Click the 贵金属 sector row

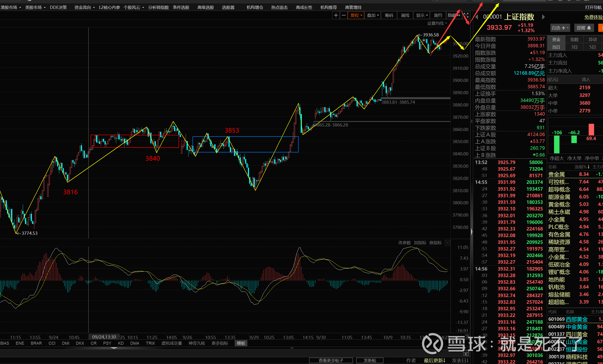click(557, 174)
